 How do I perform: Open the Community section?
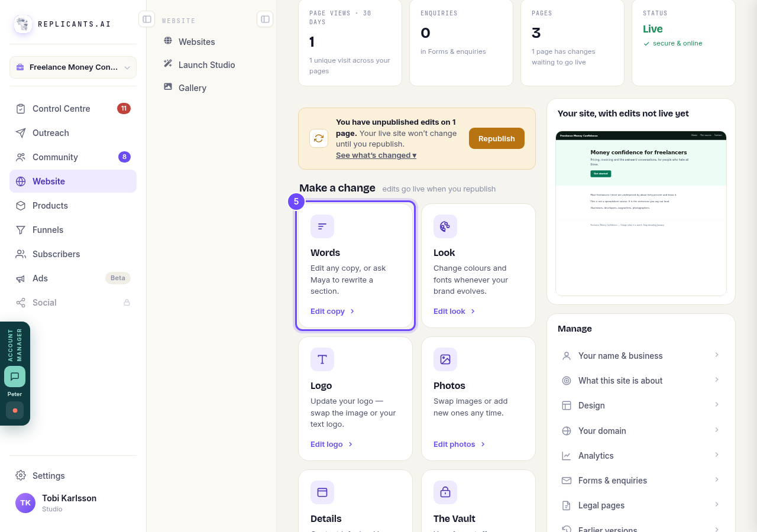click(73, 157)
